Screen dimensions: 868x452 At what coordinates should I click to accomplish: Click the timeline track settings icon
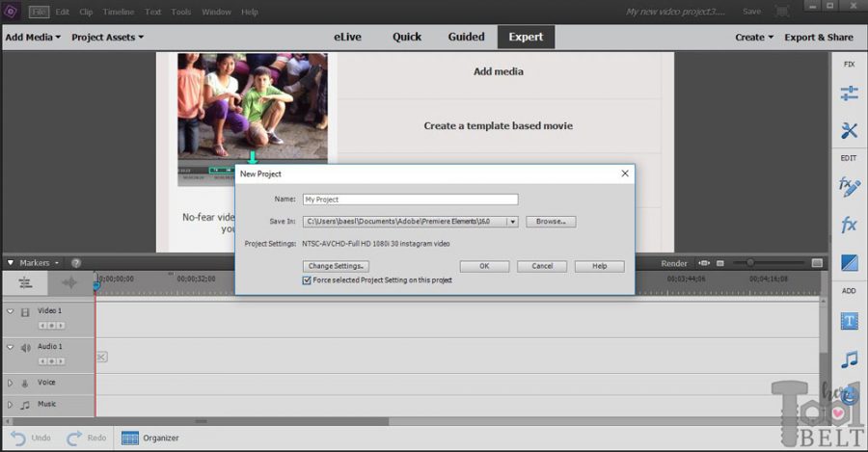coord(25,282)
